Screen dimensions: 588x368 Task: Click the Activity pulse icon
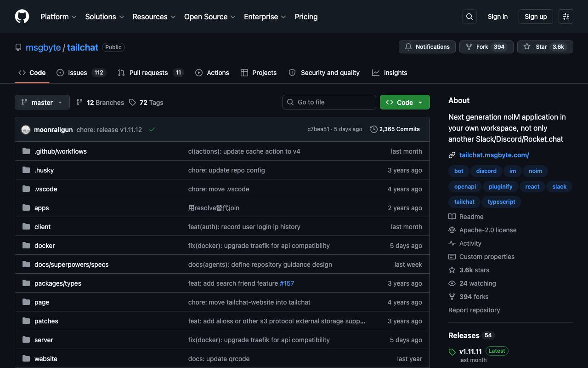452,243
